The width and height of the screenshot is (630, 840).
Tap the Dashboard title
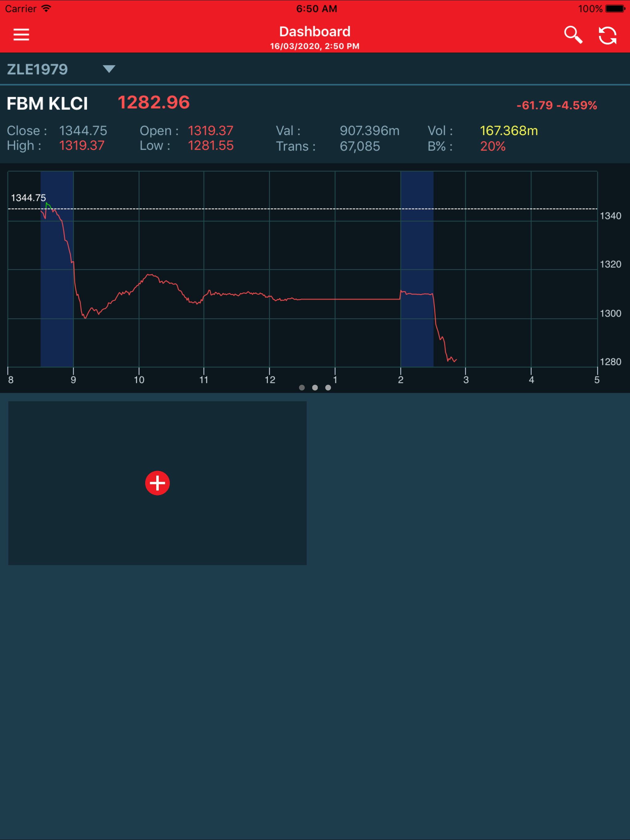[315, 32]
